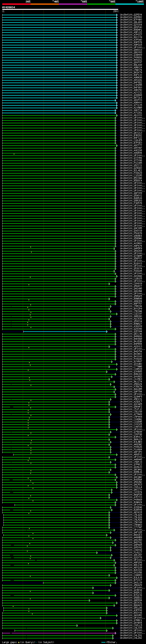Image resolution: width=146 pixels, height=644 pixels.
Task: Click the purple ~60% identity legend segment
Action: [x=73, y=4]
